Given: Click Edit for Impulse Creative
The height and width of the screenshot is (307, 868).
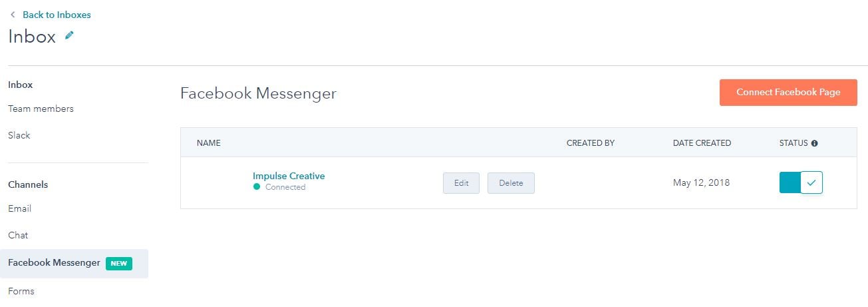Looking at the screenshot, I should tap(461, 183).
